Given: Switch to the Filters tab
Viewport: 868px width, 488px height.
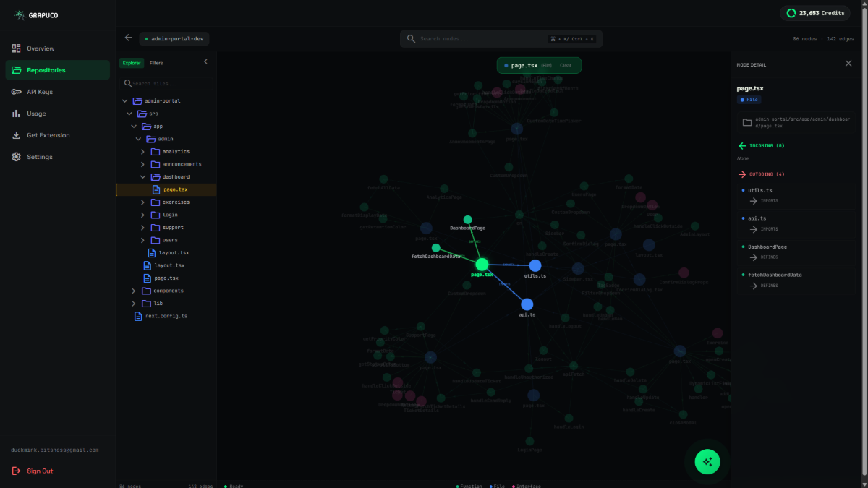Looking at the screenshot, I should tap(156, 63).
